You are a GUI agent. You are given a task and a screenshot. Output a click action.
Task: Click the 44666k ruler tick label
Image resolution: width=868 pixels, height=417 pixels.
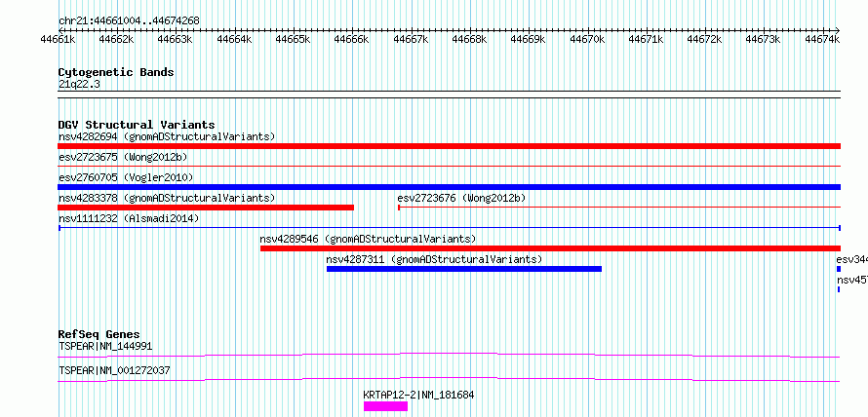[x=352, y=39]
